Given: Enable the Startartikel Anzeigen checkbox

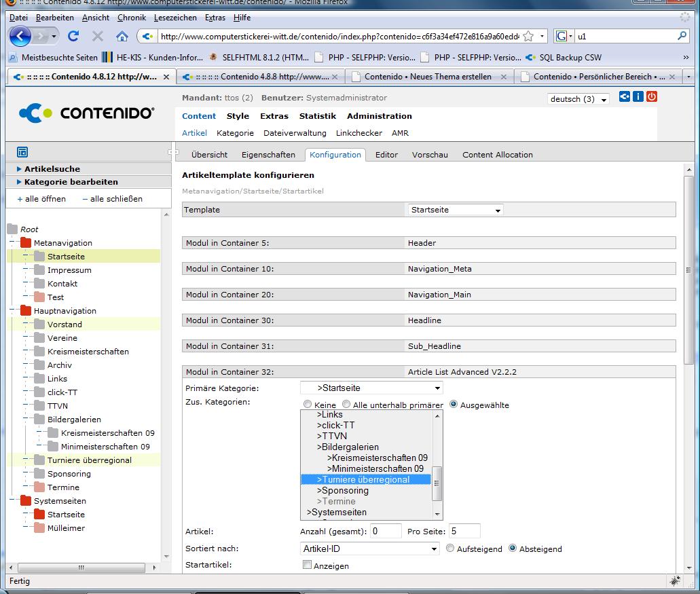Looking at the screenshot, I should coord(308,565).
